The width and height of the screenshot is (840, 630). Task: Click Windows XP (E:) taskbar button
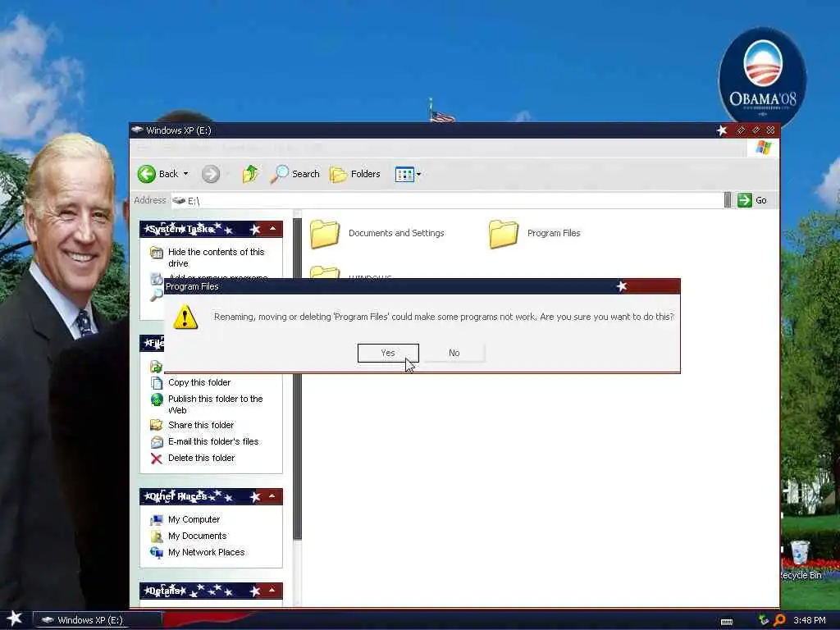tap(97, 620)
